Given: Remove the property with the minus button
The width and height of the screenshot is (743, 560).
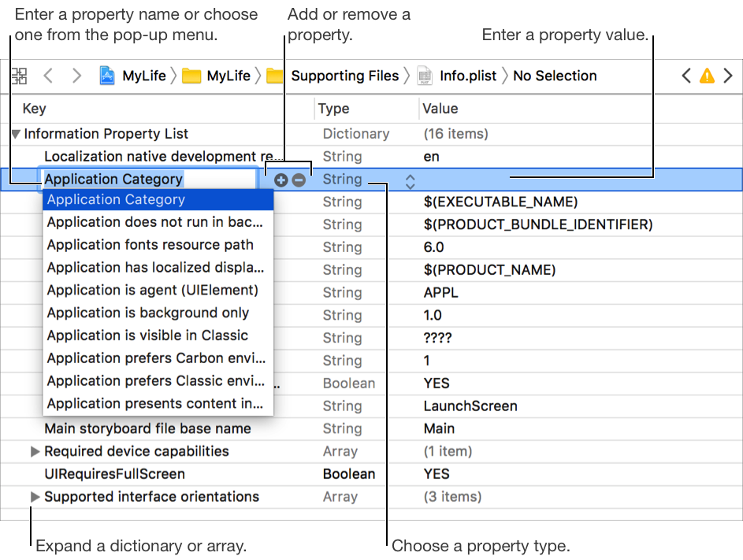Looking at the screenshot, I should pos(299,180).
